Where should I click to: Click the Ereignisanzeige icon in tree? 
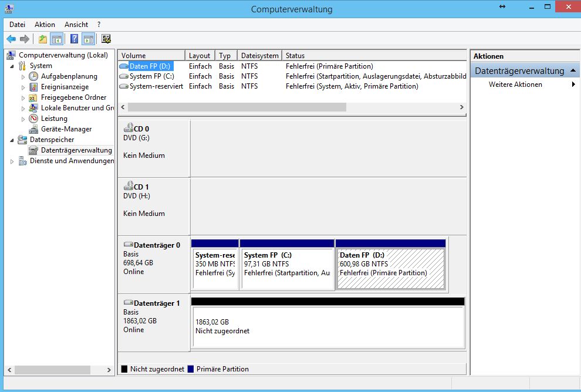33,87
